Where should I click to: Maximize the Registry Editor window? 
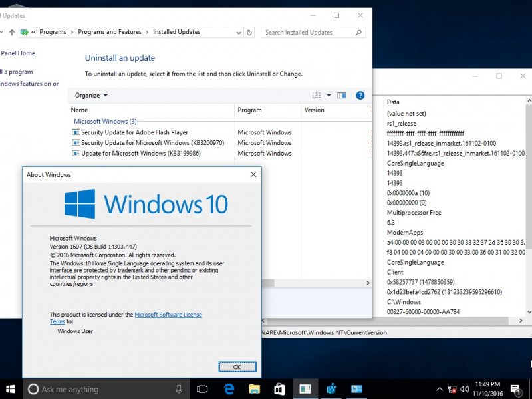coord(499,76)
